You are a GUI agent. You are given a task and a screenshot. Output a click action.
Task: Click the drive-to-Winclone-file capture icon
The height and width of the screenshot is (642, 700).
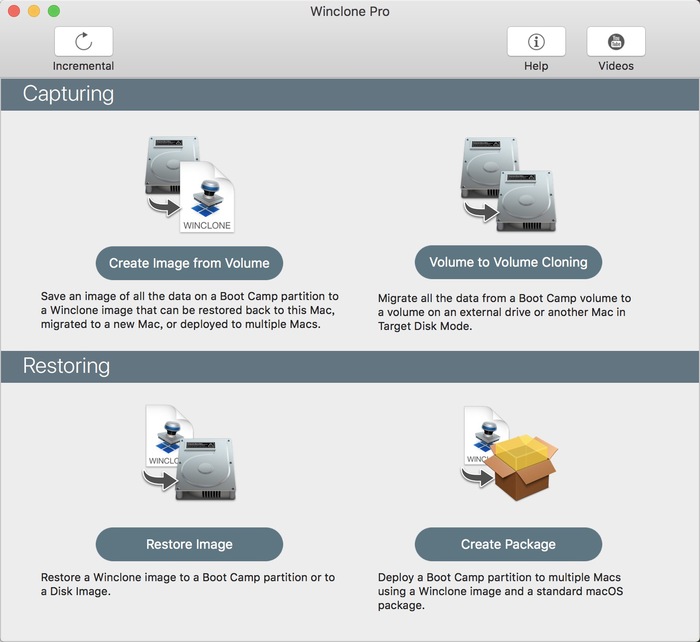tap(190, 184)
